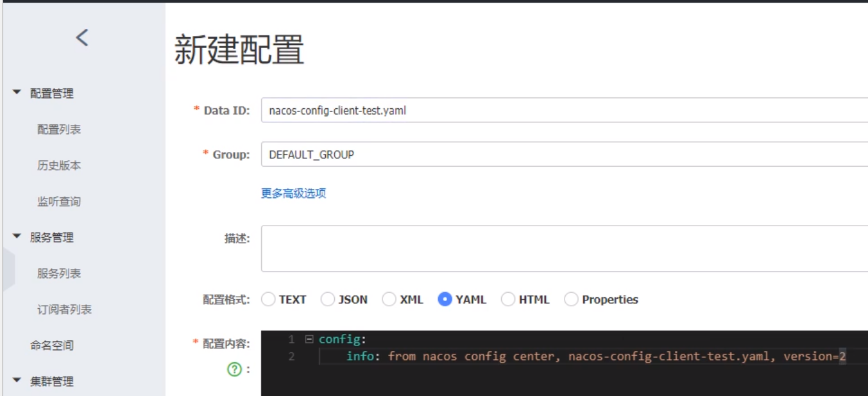
Task: Click the 服务管理 menu heading
Action: (52, 238)
